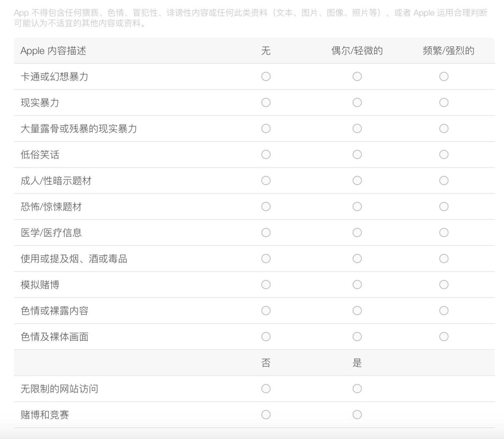Select 无 for 卡通或幻想暴力
Viewport: 504px width, 439px height.
tap(266, 76)
